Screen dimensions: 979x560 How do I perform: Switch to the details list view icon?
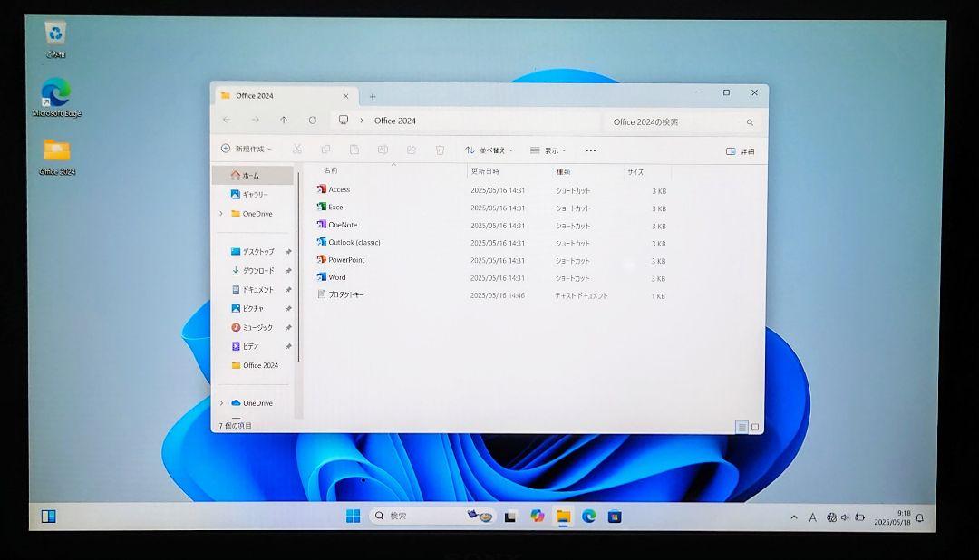(742, 427)
